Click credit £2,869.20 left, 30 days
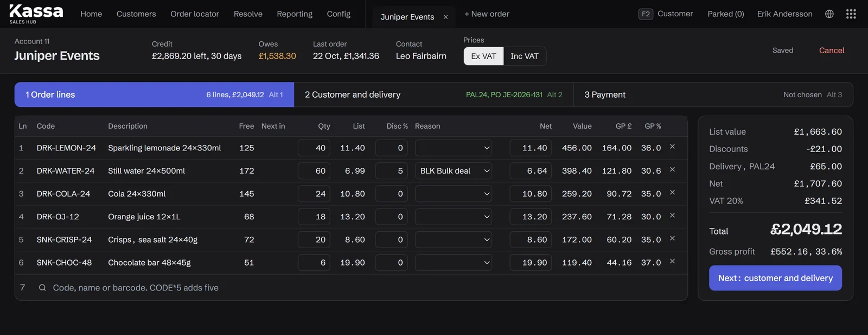 tap(196, 56)
